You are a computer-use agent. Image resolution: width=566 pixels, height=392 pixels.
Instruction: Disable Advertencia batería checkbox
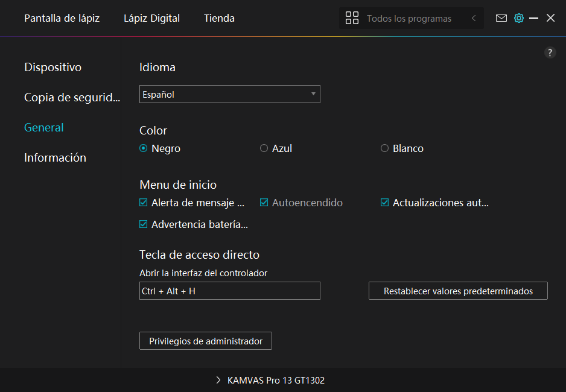(144, 224)
